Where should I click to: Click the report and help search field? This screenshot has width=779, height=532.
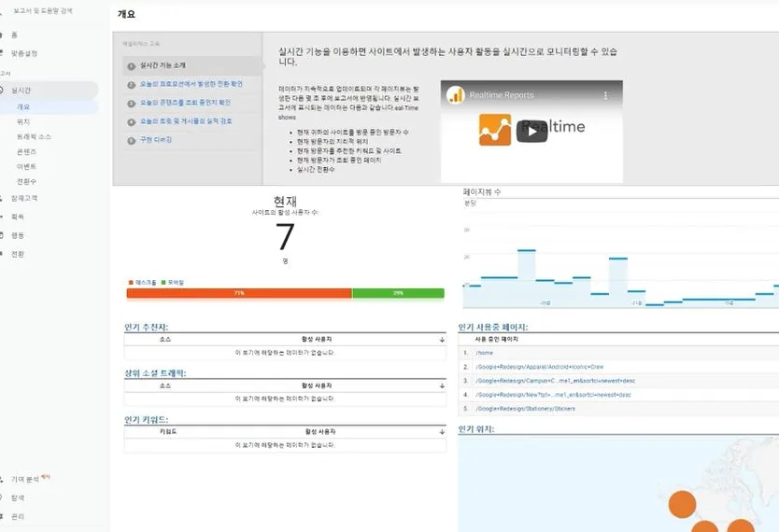point(43,10)
